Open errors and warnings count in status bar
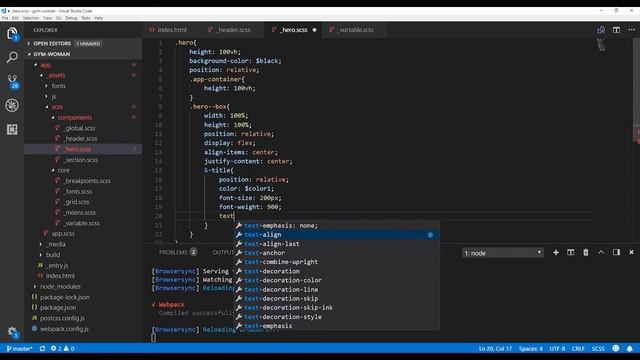Image resolution: width=640 pixels, height=360 pixels. [x=62, y=349]
